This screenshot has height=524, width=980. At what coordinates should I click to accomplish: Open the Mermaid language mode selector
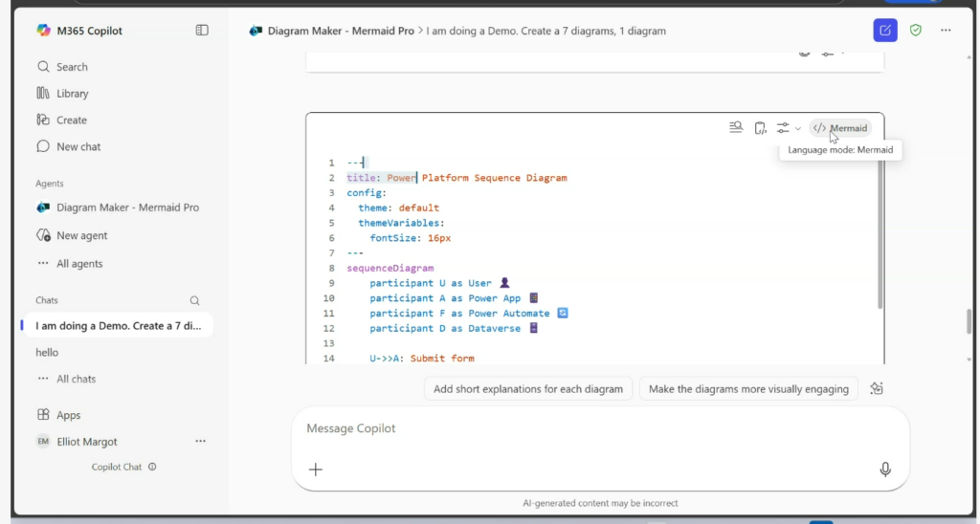840,128
